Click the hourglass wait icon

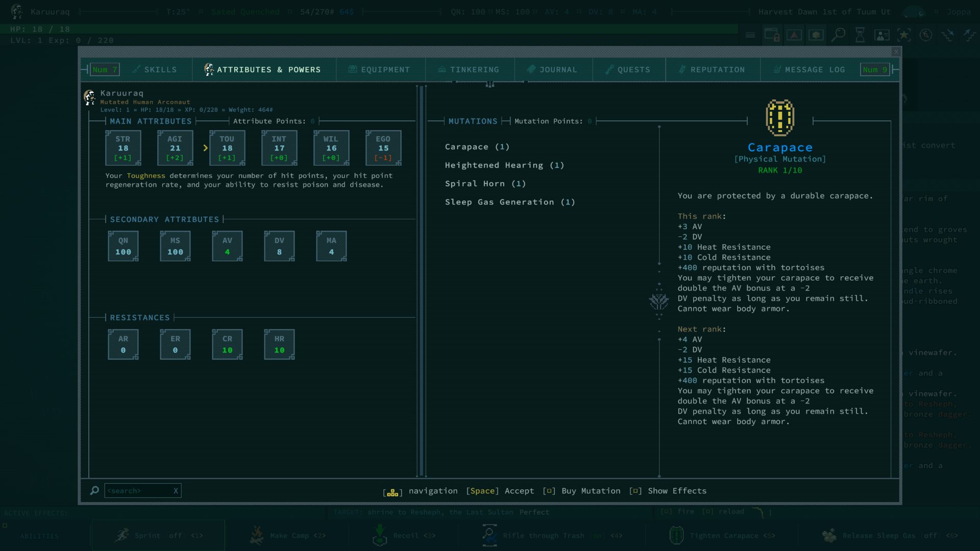click(x=860, y=35)
